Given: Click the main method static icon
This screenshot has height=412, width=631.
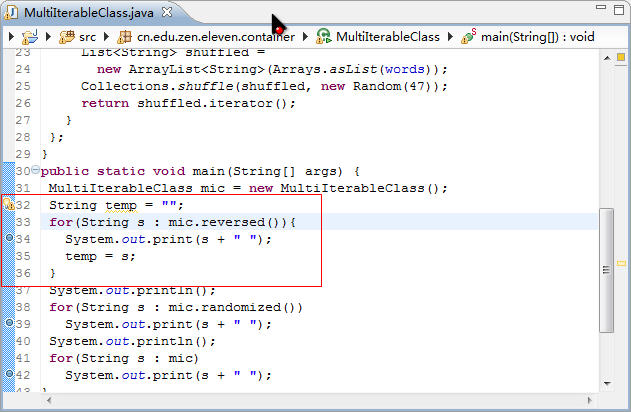Looking at the screenshot, I should (469, 36).
